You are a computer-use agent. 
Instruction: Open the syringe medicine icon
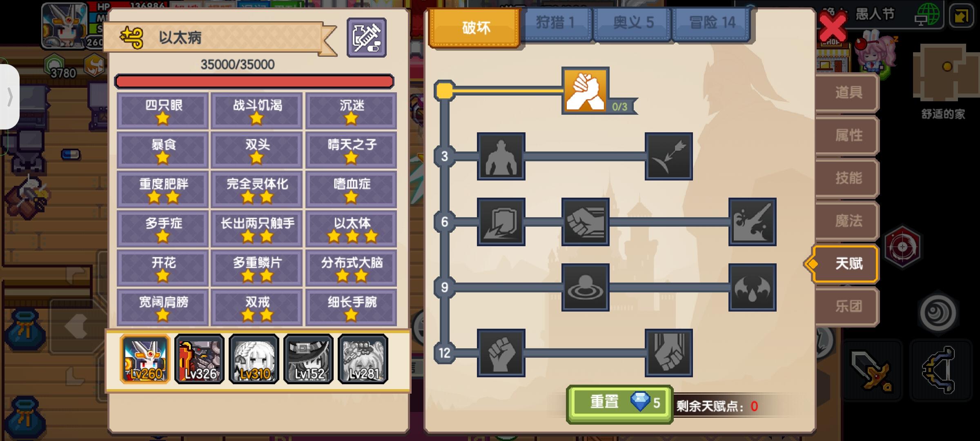click(x=366, y=38)
